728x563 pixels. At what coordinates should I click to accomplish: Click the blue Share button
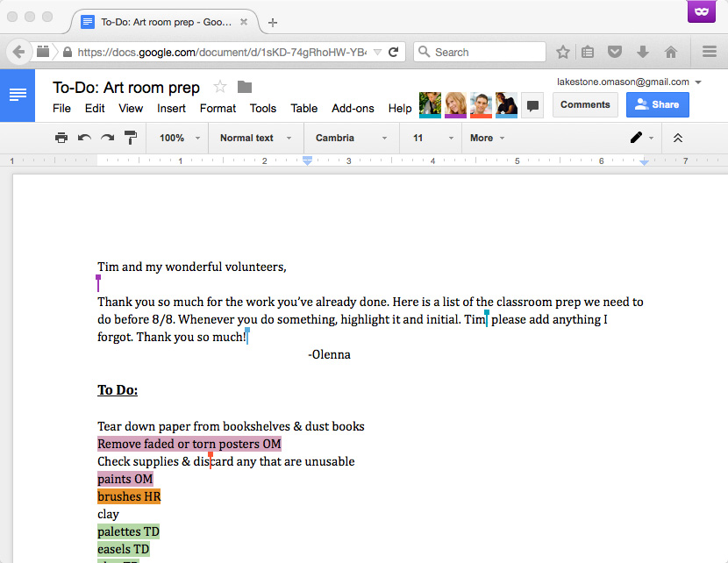657,104
